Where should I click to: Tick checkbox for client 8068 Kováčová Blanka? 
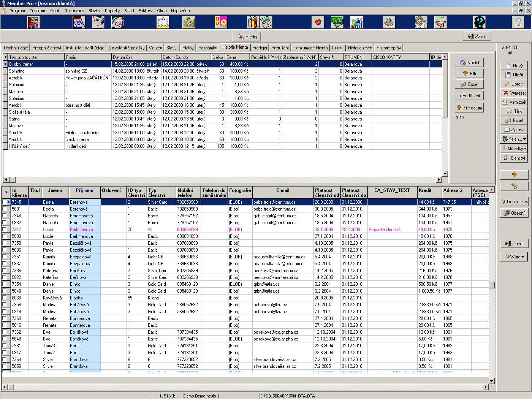pos(5,298)
